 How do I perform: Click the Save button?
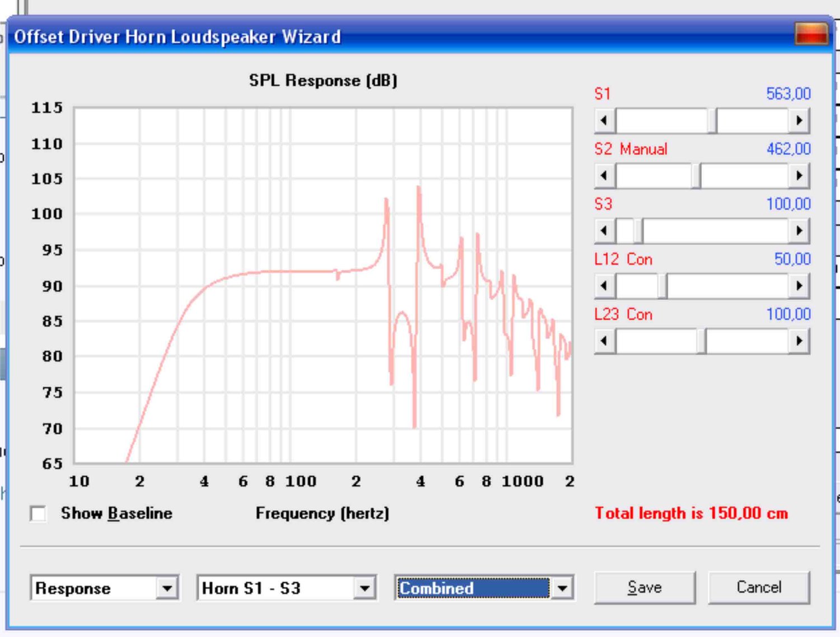645,588
